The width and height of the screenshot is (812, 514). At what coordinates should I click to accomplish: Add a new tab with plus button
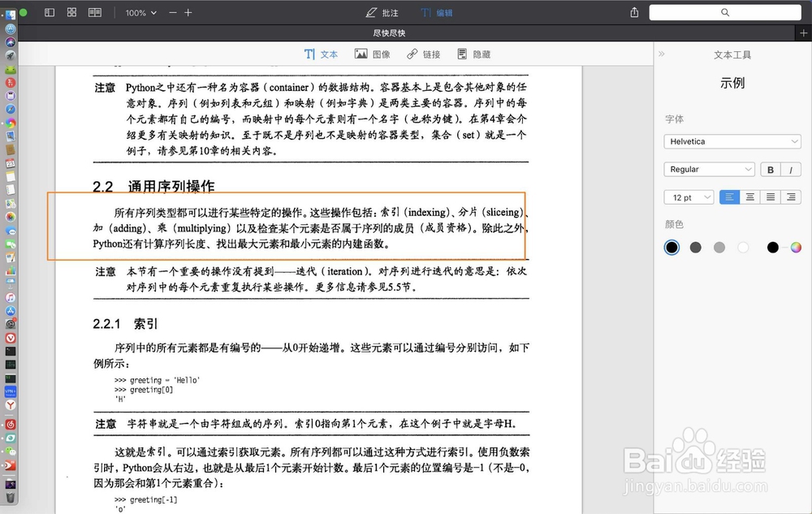click(803, 33)
